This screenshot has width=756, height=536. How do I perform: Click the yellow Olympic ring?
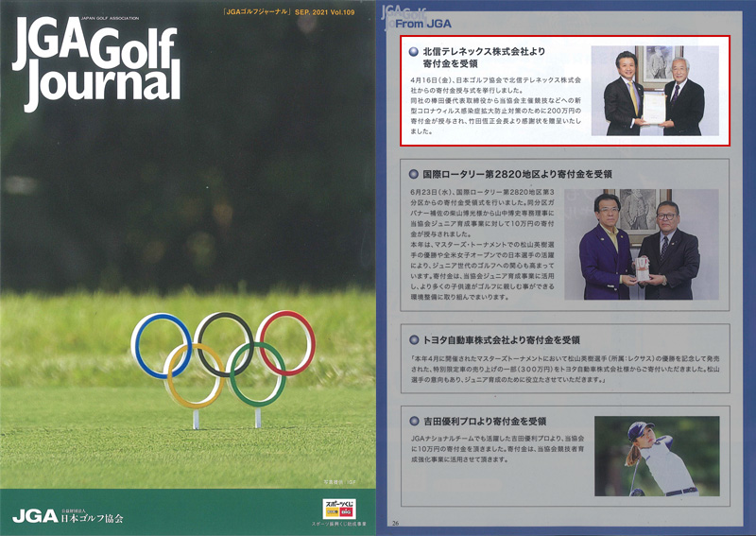pyautogui.click(x=195, y=376)
